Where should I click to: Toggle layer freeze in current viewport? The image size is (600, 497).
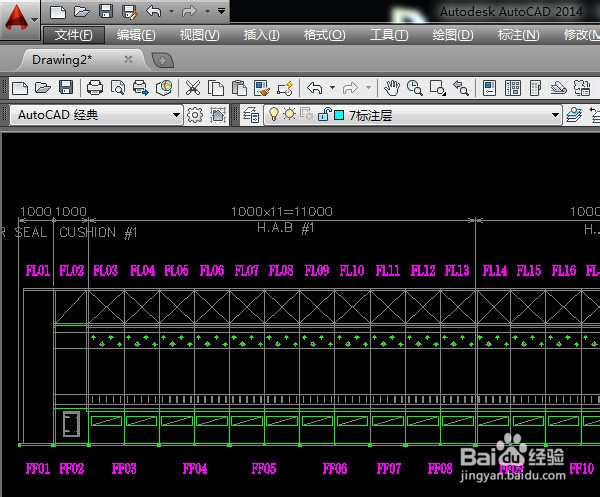[307, 114]
